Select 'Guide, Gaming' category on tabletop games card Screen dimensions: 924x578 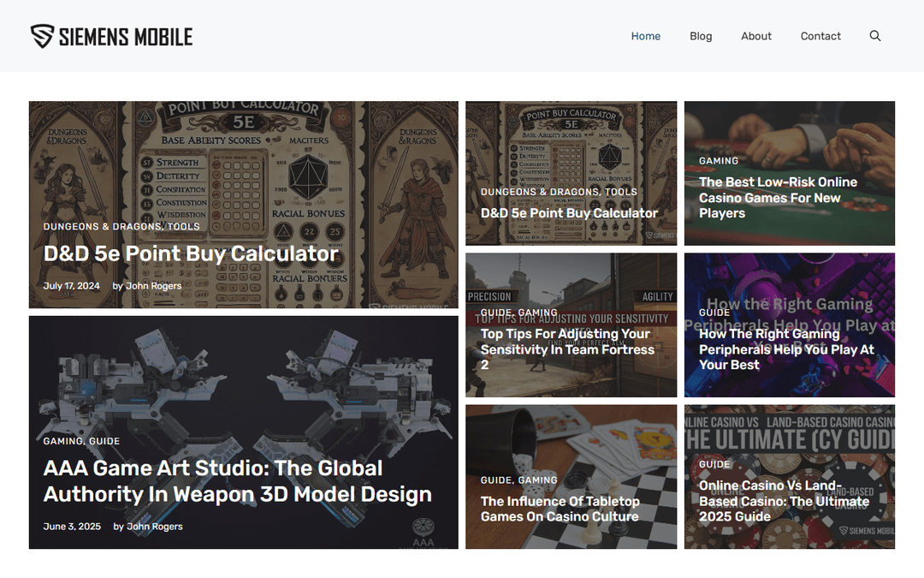(x=518, y=480)
